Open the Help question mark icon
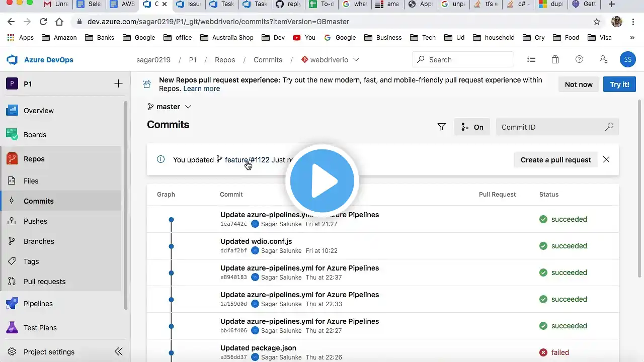The image size is (644, 362). tap(579, 59)
